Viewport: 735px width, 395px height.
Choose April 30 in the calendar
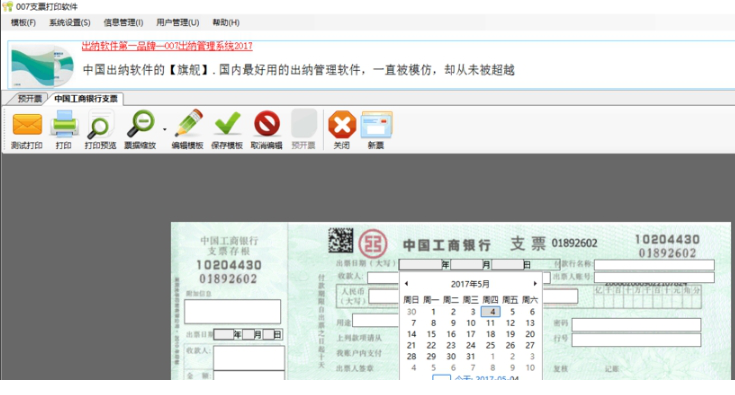click(412, 312)
